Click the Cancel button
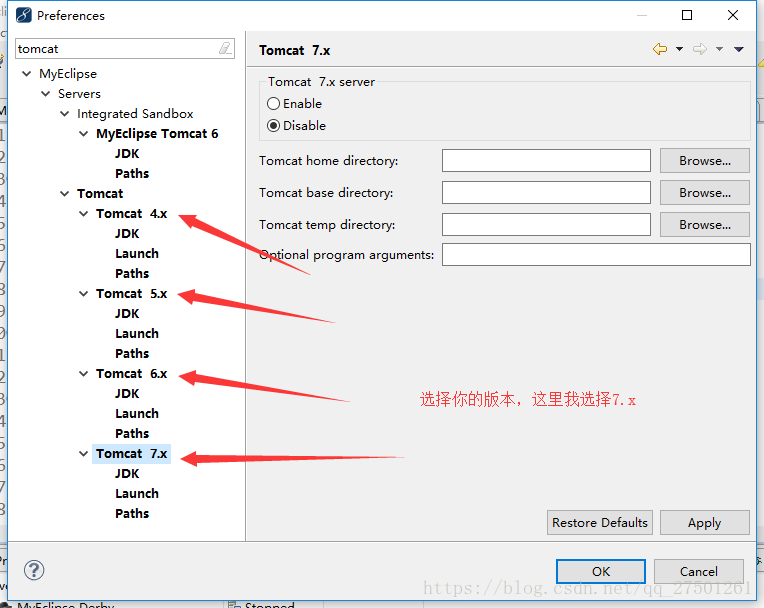 [699, 571]
